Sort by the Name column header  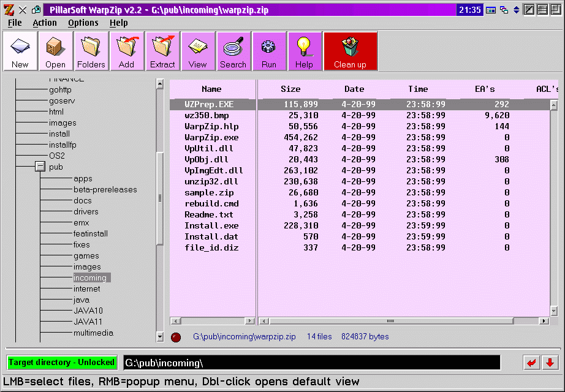coord(212,89)
